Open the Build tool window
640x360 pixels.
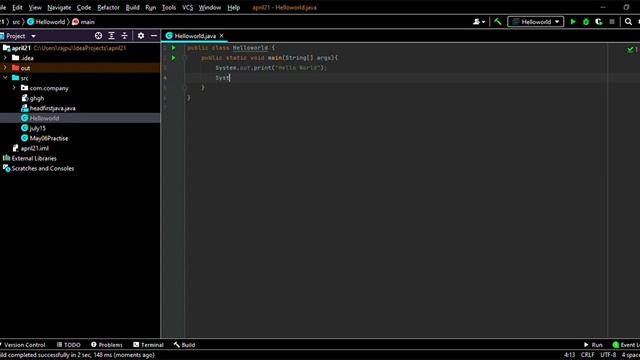[x=184, y=345]
